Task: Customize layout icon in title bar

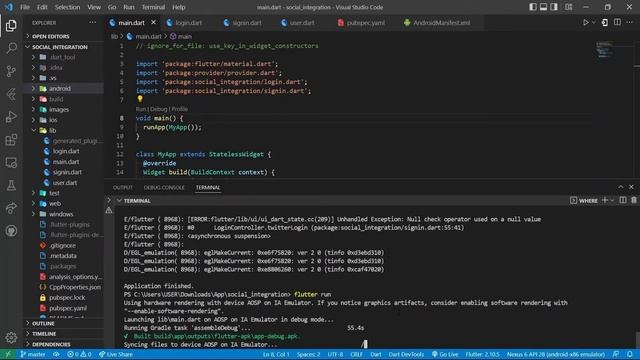Action: (569, 7)
